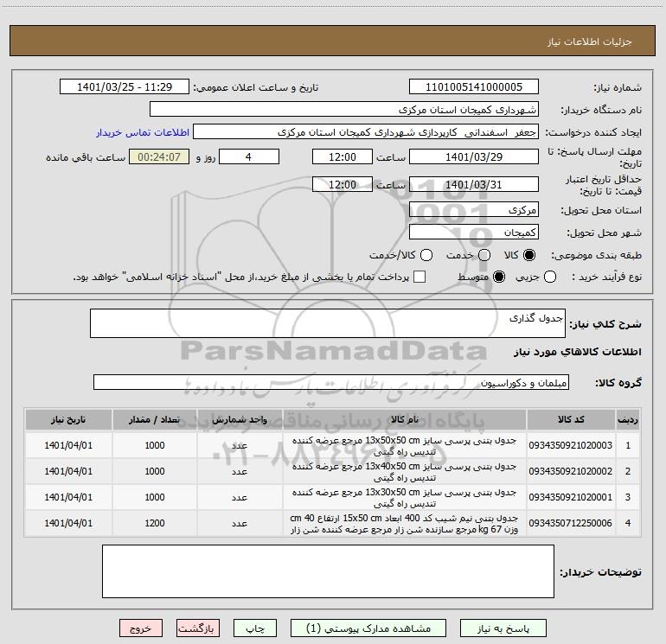Click general description field جدول گذاری
Viewport: 666px width, 644px height.
(x=328, y=323)
